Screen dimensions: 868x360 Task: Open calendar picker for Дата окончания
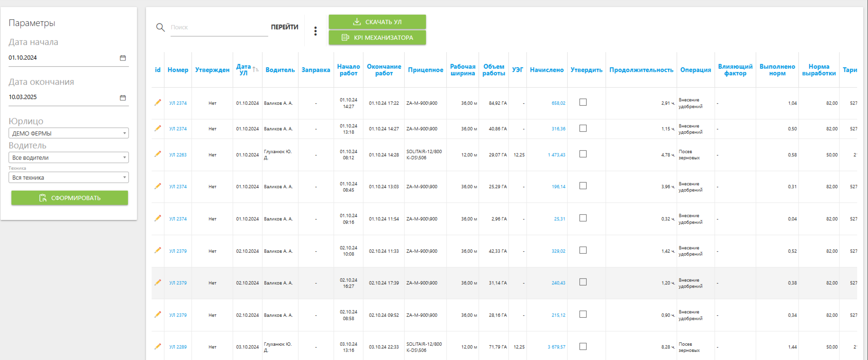(123, 98)
